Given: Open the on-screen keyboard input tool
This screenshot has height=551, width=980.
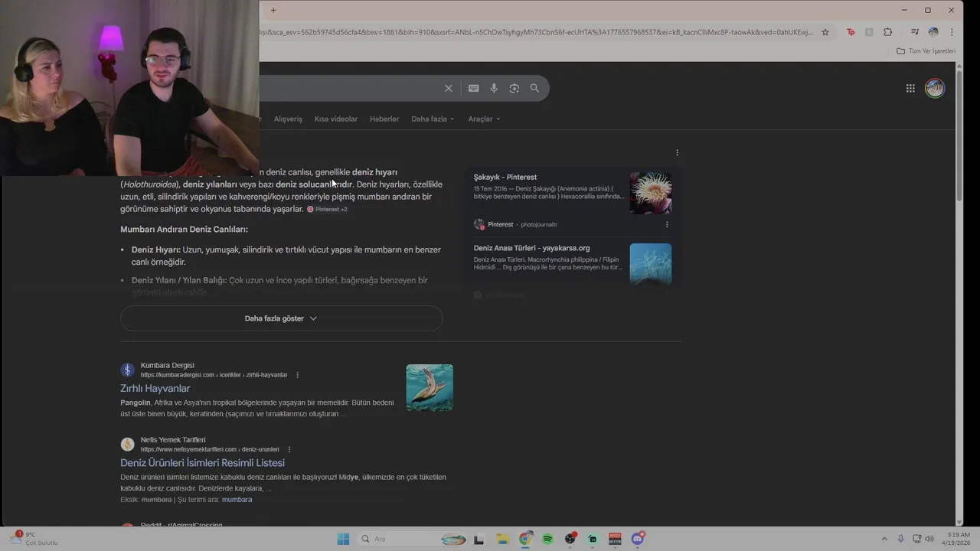Looking at the screenshot, I should coord(474,88).
